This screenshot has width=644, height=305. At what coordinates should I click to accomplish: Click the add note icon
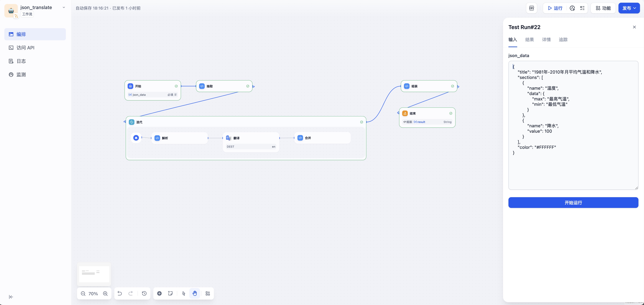click(x=170, y=294)
